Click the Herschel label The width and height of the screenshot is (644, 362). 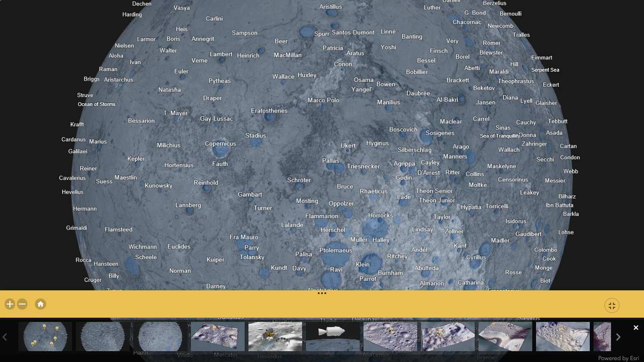(333, 230)
